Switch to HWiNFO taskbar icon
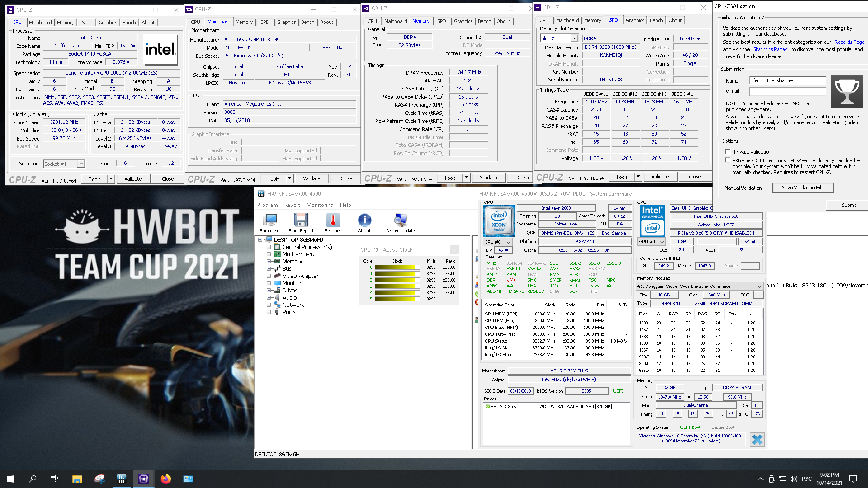This screenshot has height=488, width=868. [x=121, y=479]
